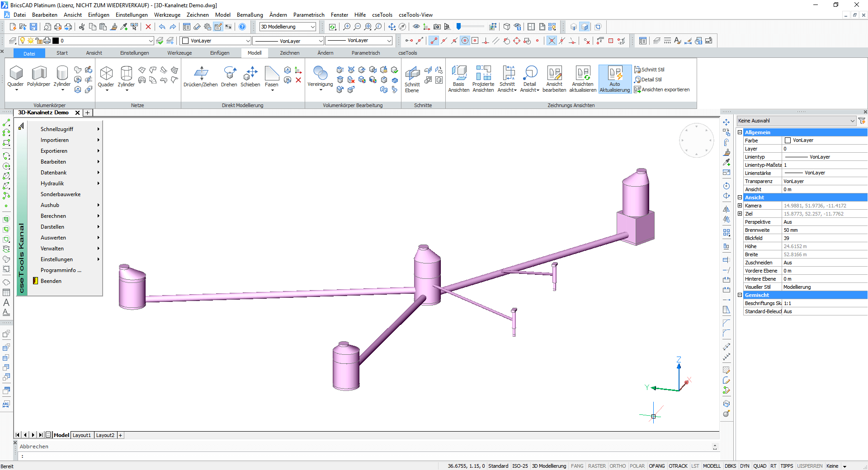868x470 pixels.
Task: Collapse the Allgemein properties section
Action: point(740,132)
